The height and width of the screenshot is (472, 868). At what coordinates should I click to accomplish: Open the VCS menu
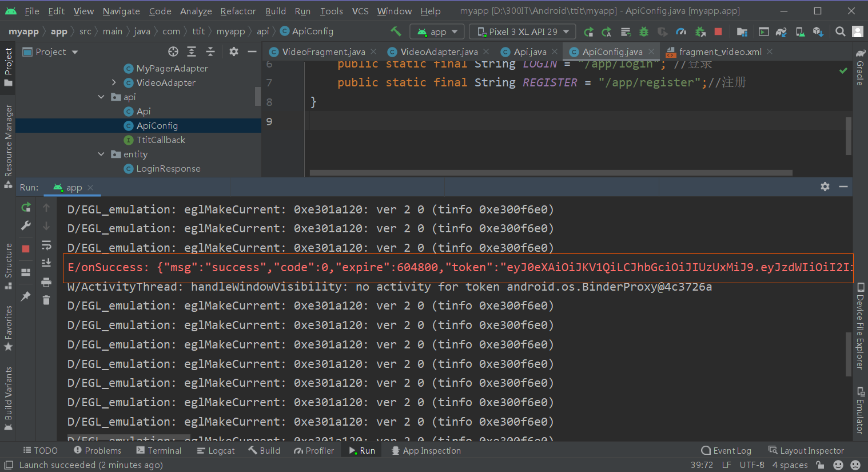click(360, 11)
